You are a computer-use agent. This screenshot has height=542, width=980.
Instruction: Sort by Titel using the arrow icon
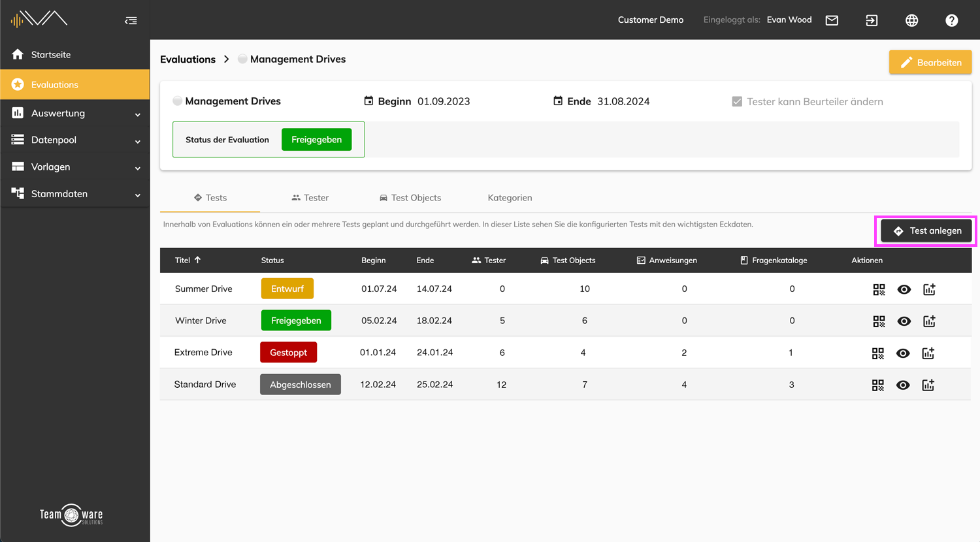197,260
